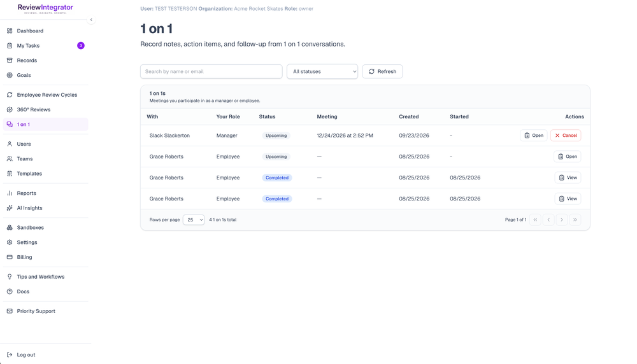Open the Teams page link
The height and width of the screenshot is (364, 637).
click(45, 158)
